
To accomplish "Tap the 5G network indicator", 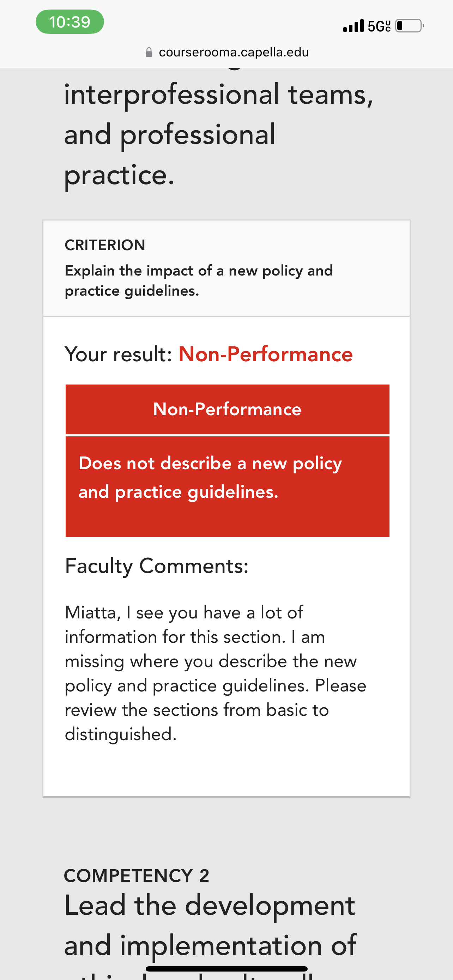I will 379,26.
